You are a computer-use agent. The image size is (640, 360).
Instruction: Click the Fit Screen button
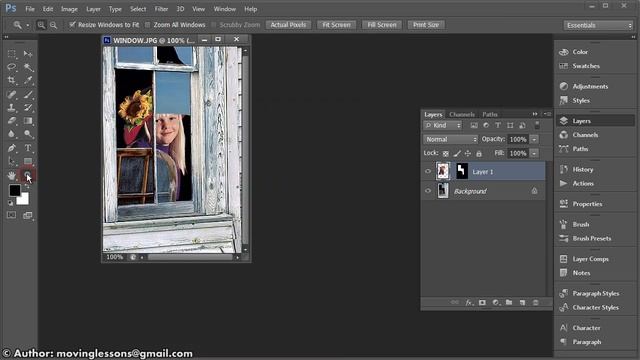click(x=336, y=25)
